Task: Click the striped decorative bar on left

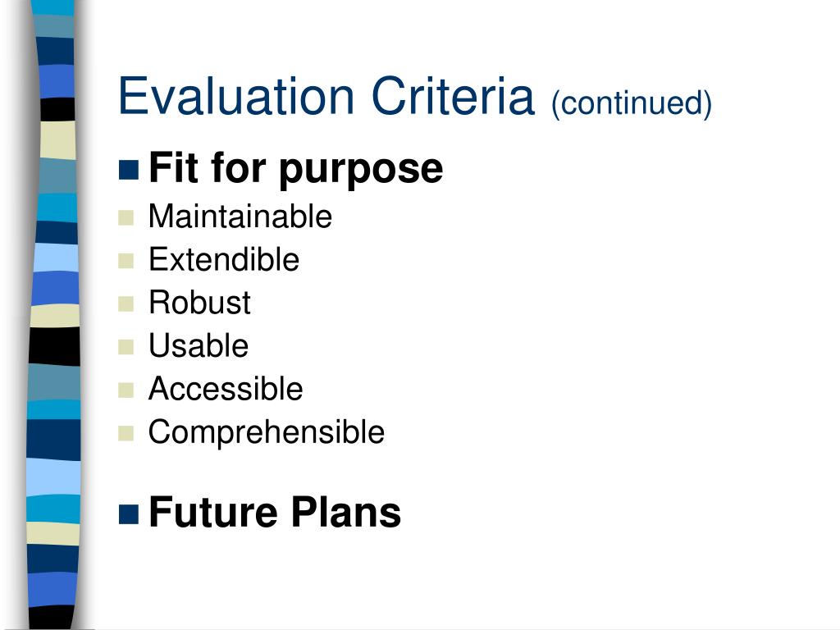Action: click(x=53, y=315)
